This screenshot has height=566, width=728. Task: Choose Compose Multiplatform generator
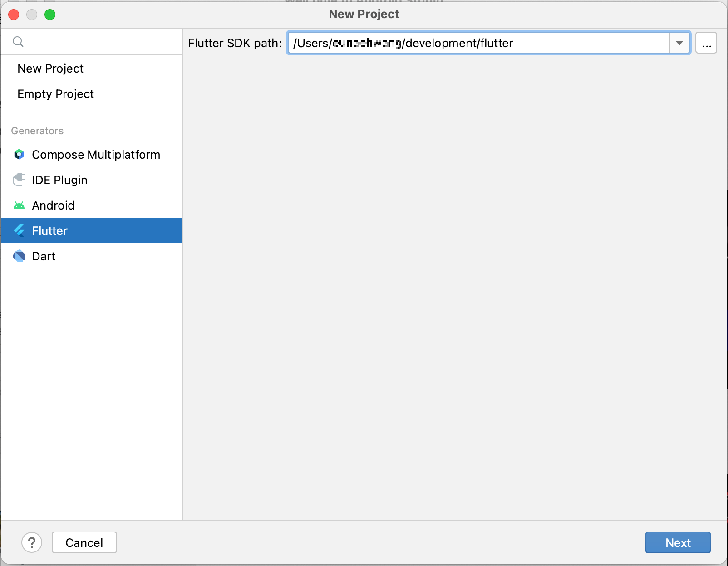(92, 155)
